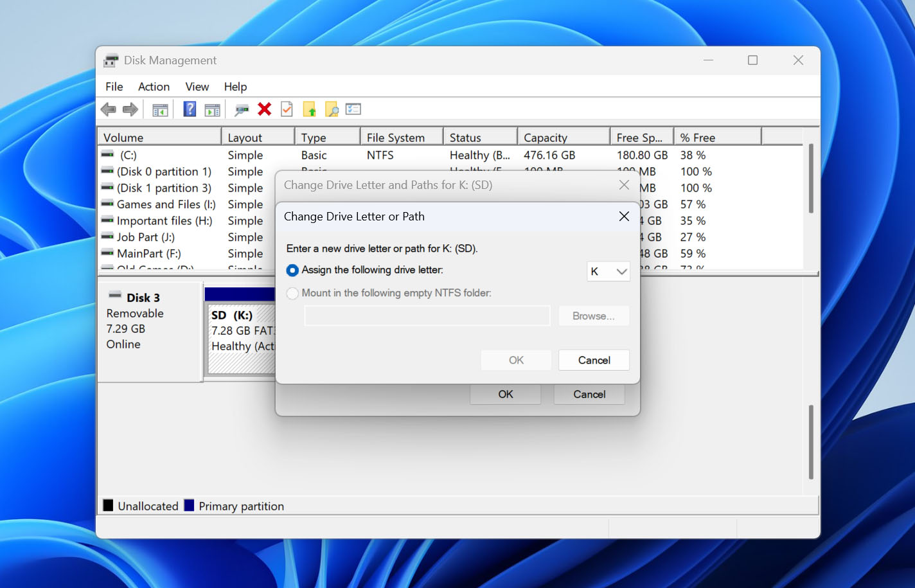This screenshot has height=588, width=915.
Task: Click OK in the Change Drive Letter and Paths dialog
Action: 506,394
